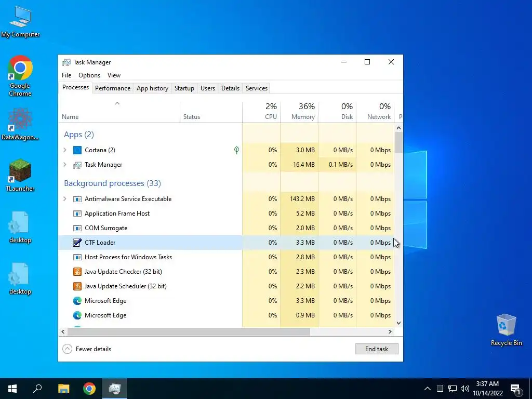532x399 pixels.
Task: Open the File menu
Action: click(66, 75)
